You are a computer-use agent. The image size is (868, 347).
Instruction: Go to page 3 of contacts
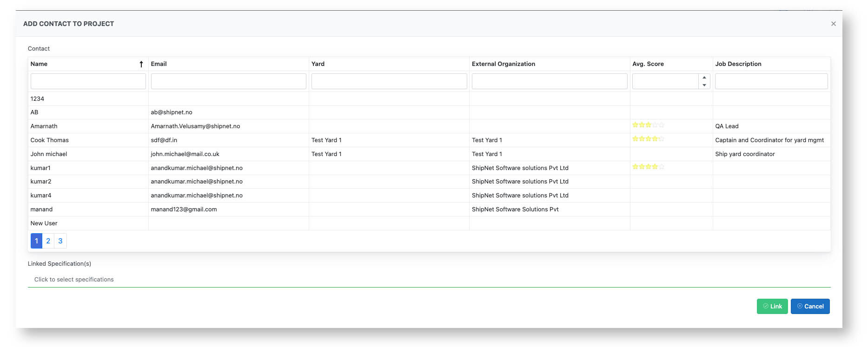[x=60, y=241]
